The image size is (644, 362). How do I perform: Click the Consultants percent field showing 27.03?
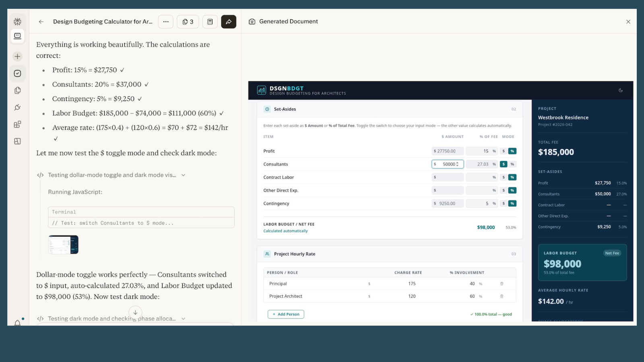click(x=481, y=164)
